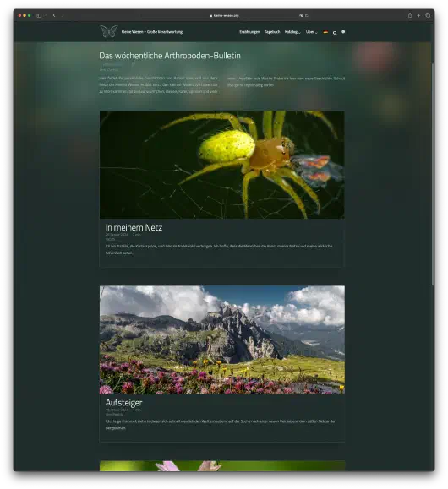Screen dimensions: 448x489
Task: Click the translate icon in address bar
Action: click(x=301, y=15)
